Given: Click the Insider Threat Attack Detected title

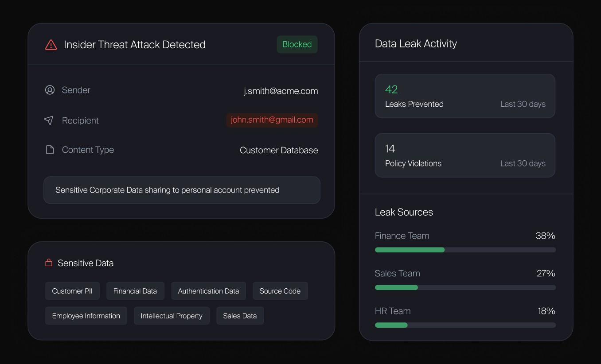Looking at the screenshot, I should (x=135, y=45).
